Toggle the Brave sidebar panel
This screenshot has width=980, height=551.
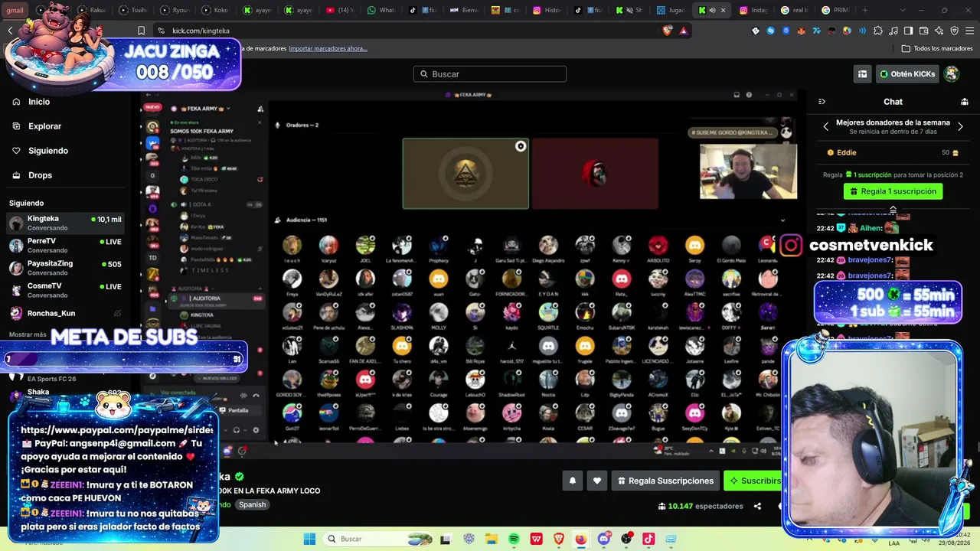(908, 31)
